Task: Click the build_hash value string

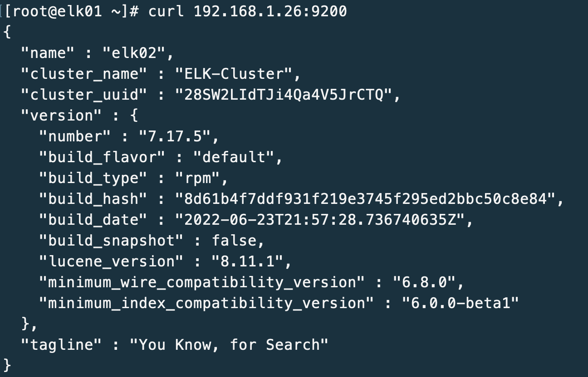Action: click(365, 199)
